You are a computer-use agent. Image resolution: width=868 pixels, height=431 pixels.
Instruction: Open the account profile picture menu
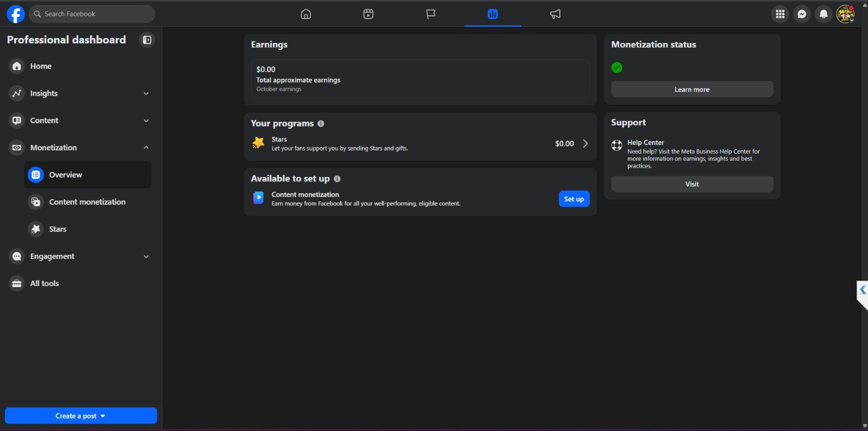[x=845, y=14]
